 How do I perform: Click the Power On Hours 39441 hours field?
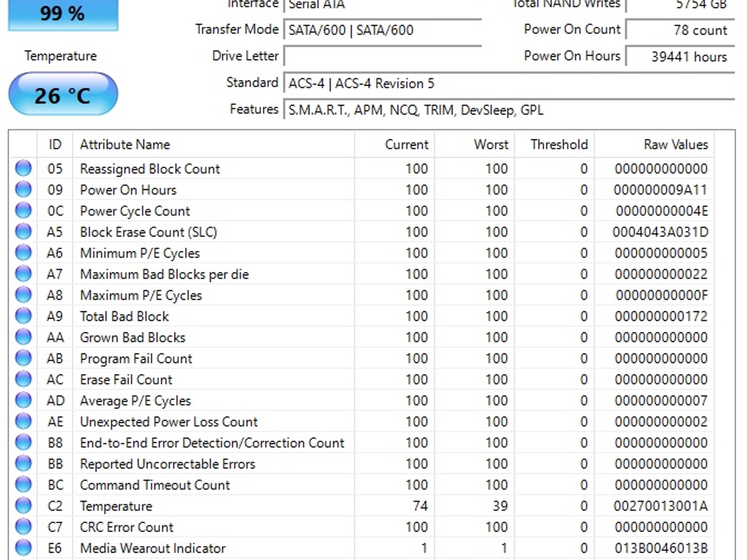pyautogui.click(x=680, y=57)
